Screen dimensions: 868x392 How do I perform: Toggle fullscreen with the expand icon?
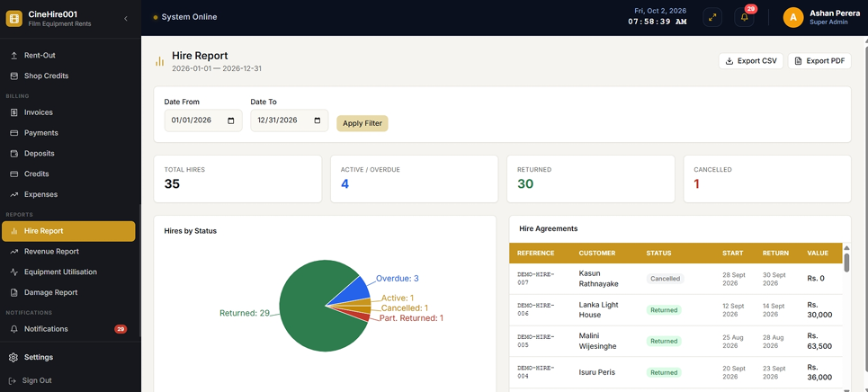tap(712, 17)
